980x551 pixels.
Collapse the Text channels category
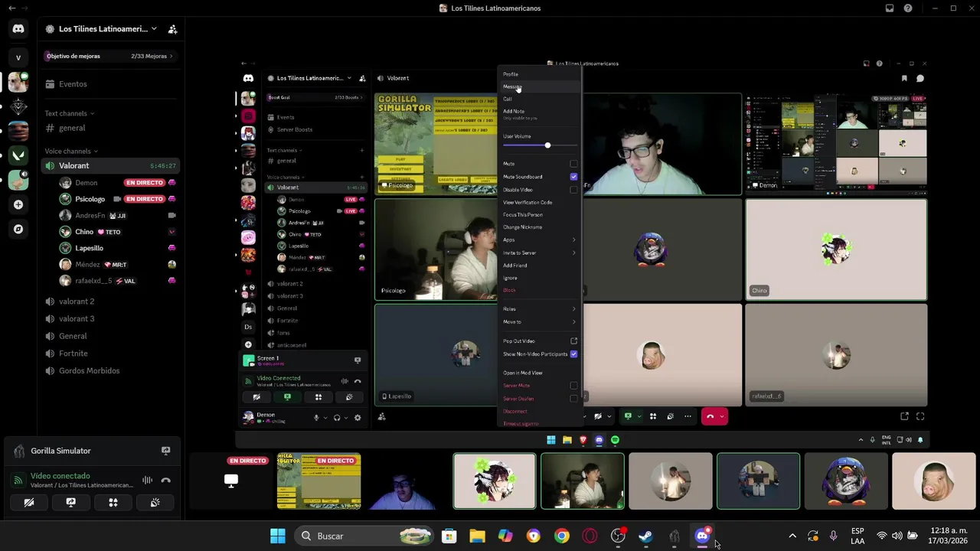[x=70, y=113]
